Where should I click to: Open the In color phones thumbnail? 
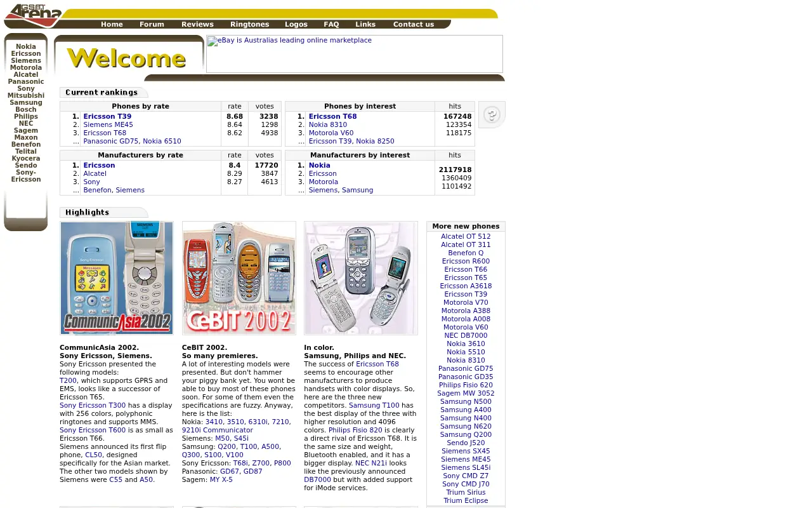pos(361,278)
